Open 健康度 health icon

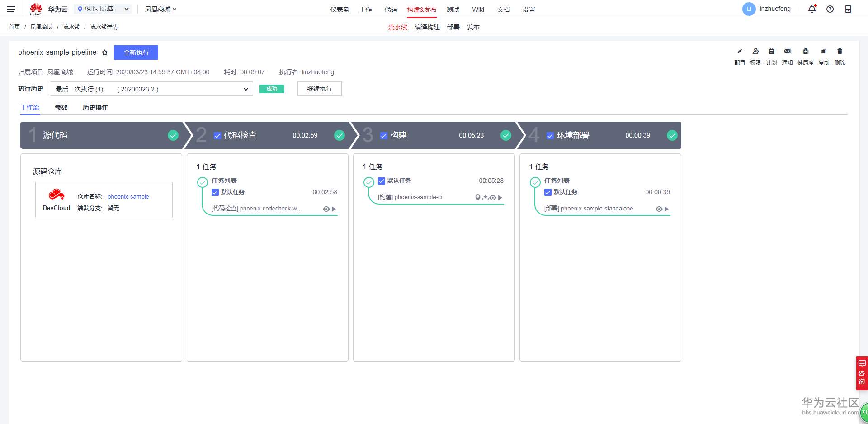tap(805, 51)
